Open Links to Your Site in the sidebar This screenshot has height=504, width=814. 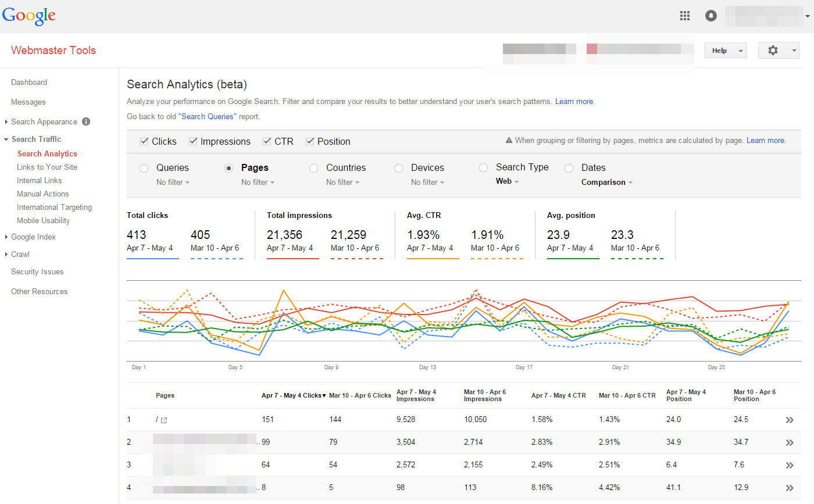pyautogui.click(x=47, y=167)
